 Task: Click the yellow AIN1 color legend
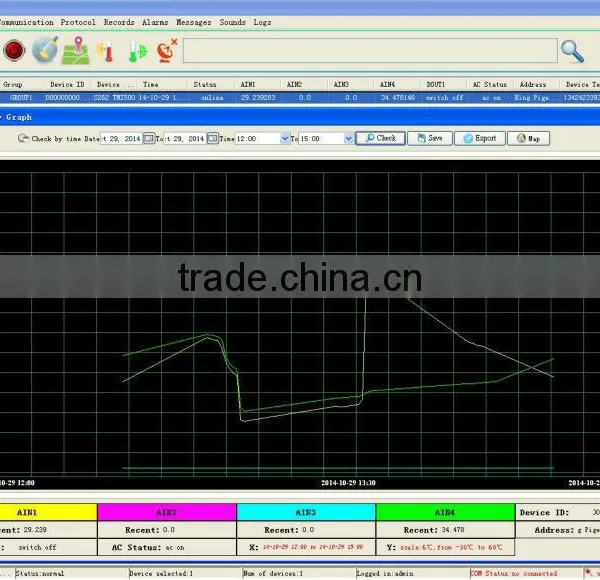tap(48, 512)
